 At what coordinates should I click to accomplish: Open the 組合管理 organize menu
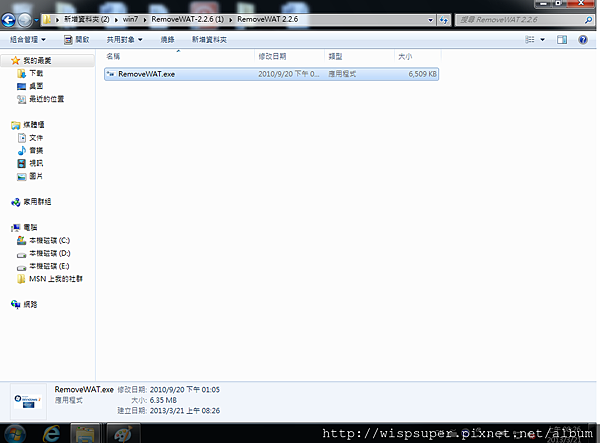click(28, 39)
